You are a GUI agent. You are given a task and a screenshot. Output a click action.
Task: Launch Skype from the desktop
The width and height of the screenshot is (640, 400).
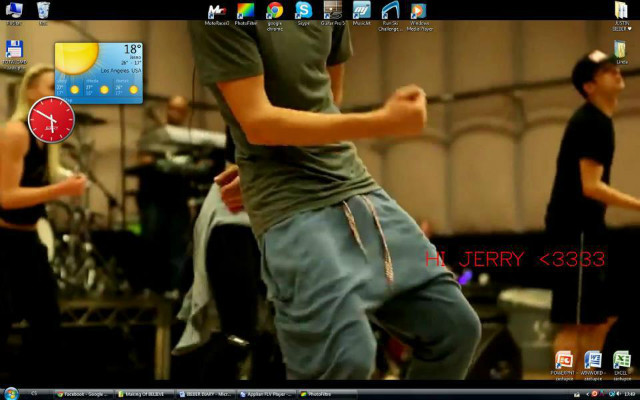pos(303,13)
